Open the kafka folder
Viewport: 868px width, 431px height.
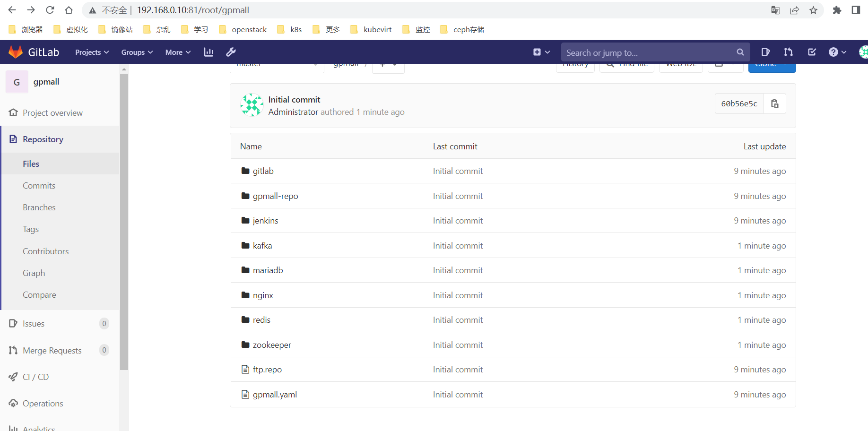point(262,246)
